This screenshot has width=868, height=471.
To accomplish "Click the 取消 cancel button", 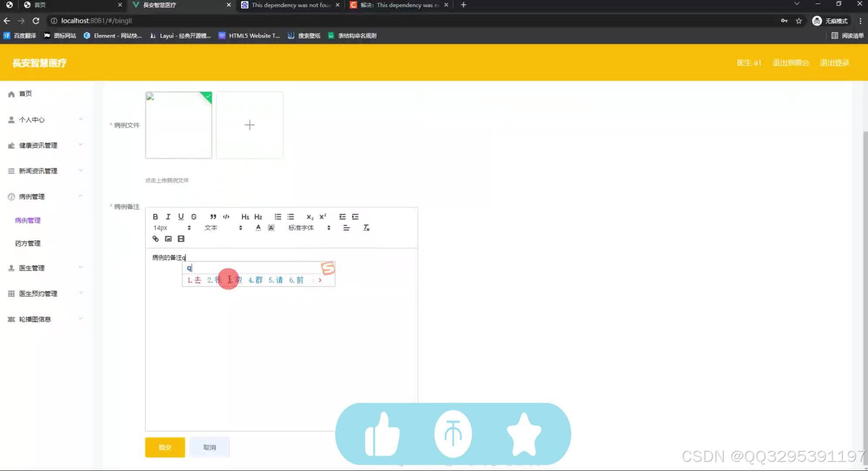I will pyautogui.click(x=210, y=447).
